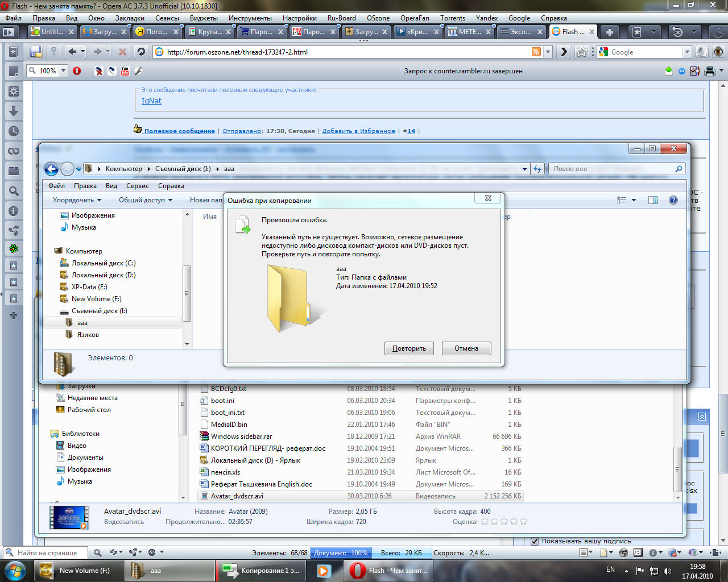Open the history clock panel in sidebar
Viewport: 728px width, 582px height.
(x=13, y=131)
